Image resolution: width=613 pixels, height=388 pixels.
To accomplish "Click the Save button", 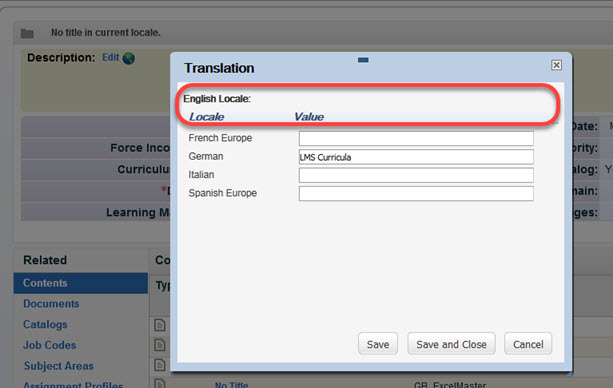I will pos(378,344).
